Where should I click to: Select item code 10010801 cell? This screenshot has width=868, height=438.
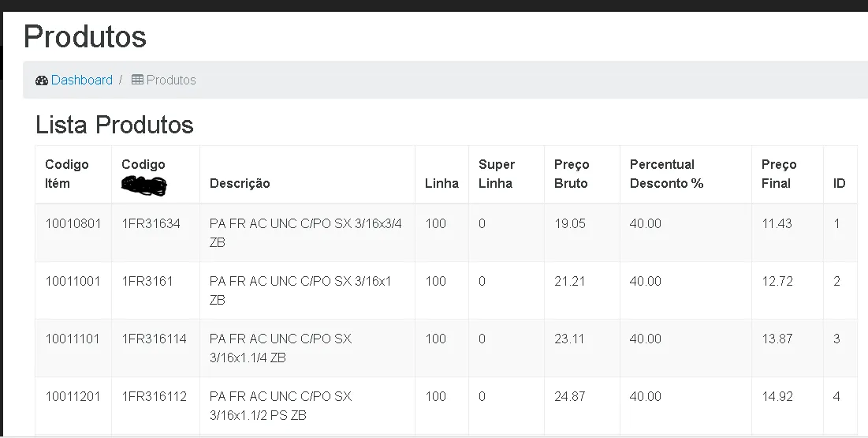(x=73, y=223)
